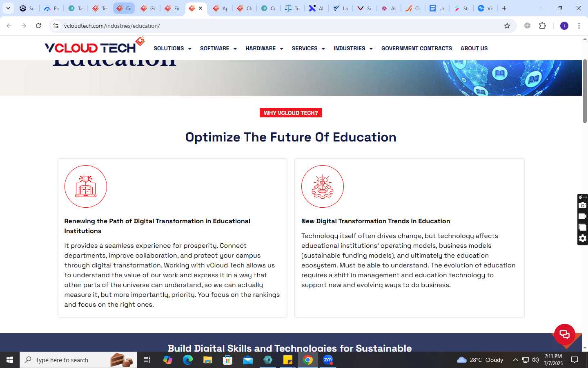Switch to Chrome on the taskbar
The width and height of the screenshot is (588, 368).
coord(308,360)
